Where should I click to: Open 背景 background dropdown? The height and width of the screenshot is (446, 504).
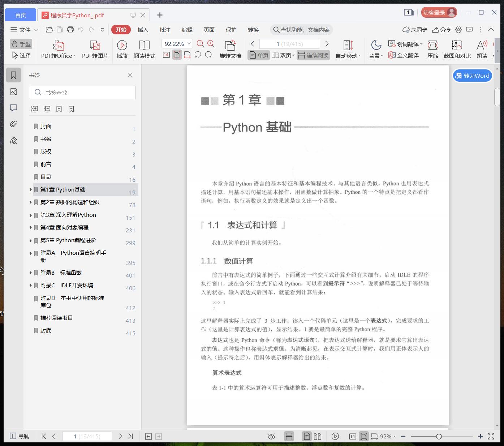pyautogui.click(x=376, y=50)
